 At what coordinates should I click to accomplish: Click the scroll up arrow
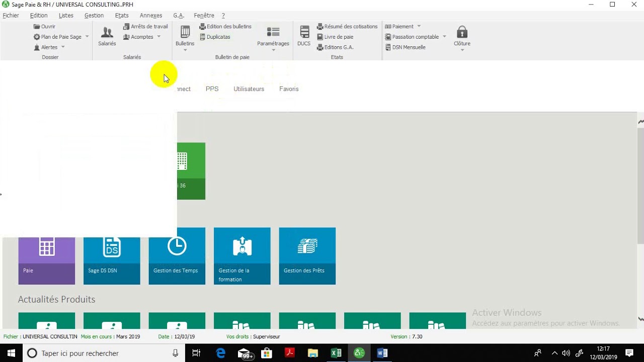point(640,122)
